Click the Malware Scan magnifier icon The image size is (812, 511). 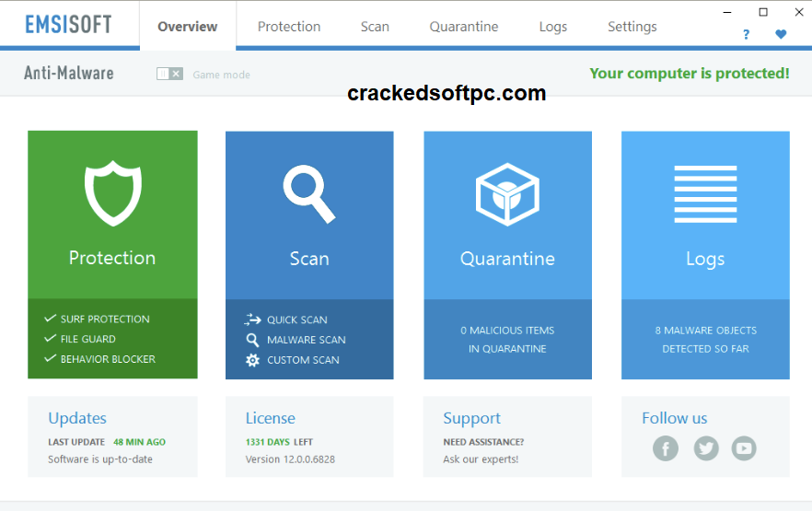coord(252,340)
